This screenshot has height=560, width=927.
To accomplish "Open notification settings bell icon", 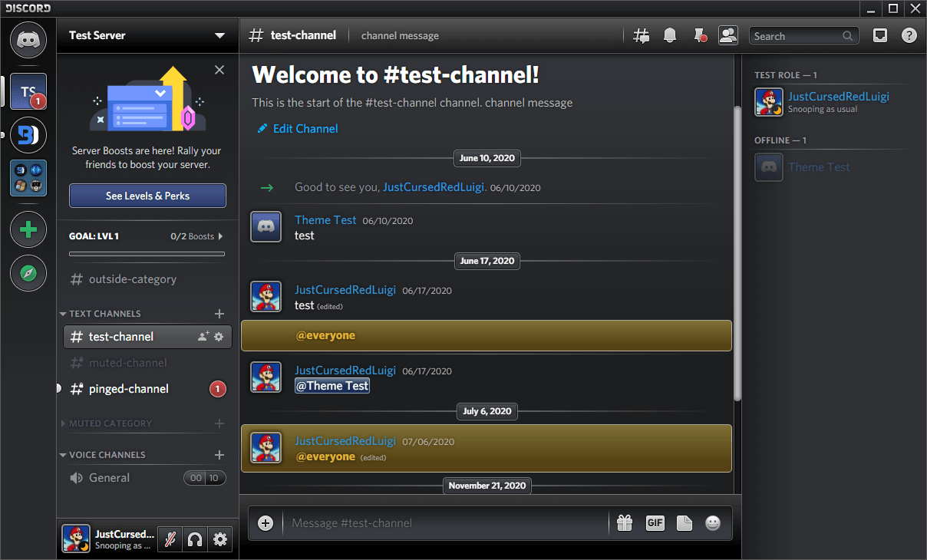I will (670, 35).
